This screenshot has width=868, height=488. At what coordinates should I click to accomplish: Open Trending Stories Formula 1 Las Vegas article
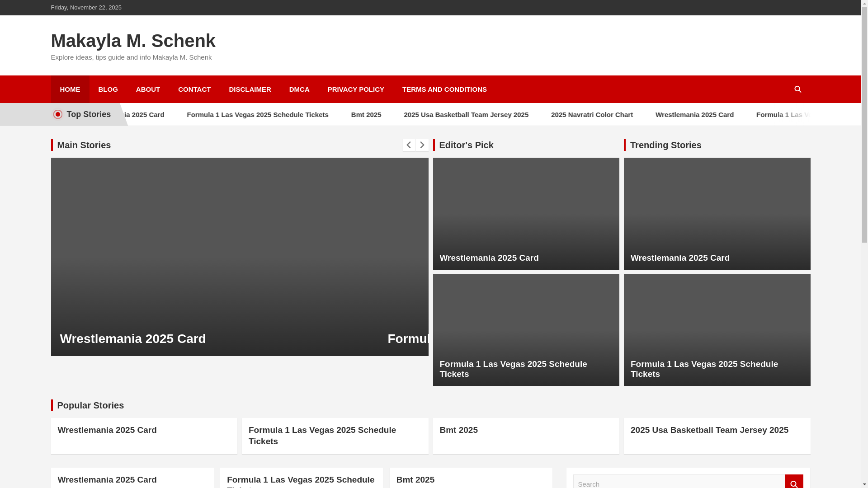[x=704, y=369]
